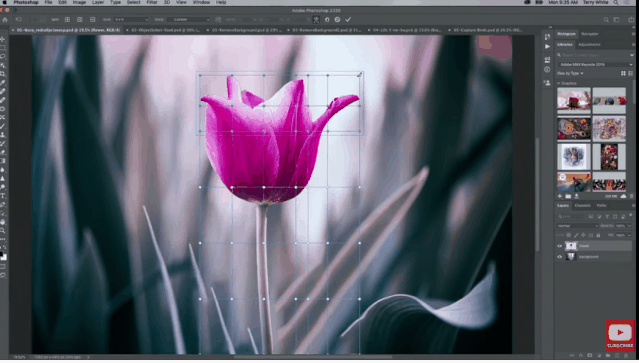Hide the background layer with its eye icon
This screenshot has height=363, width=639.
click(560, 257)
